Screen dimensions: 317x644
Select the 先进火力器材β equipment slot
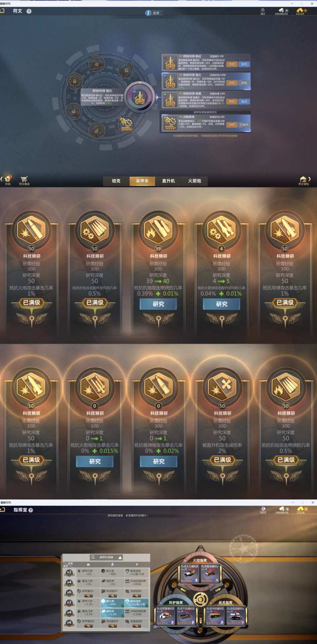click(190, 573)
